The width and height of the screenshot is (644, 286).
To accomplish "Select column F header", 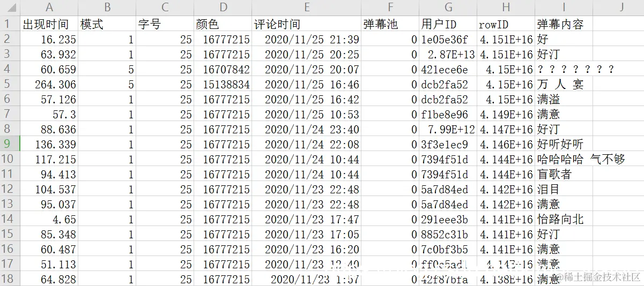I will coord(390,7).
